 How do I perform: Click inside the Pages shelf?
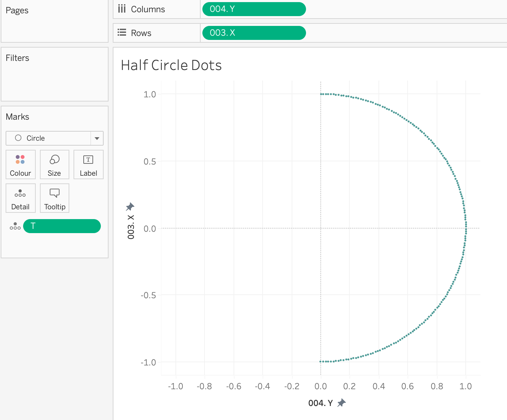(x=55, y=26)
